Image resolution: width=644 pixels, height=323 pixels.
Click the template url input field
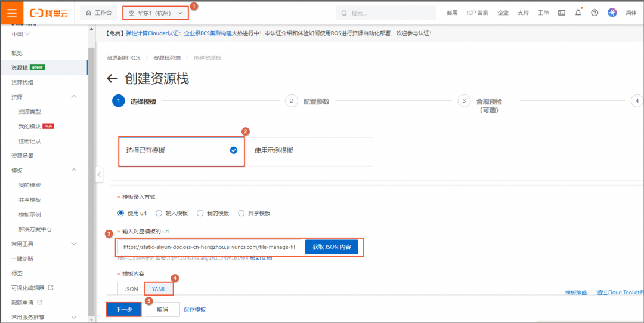click(x=209, y=247)
